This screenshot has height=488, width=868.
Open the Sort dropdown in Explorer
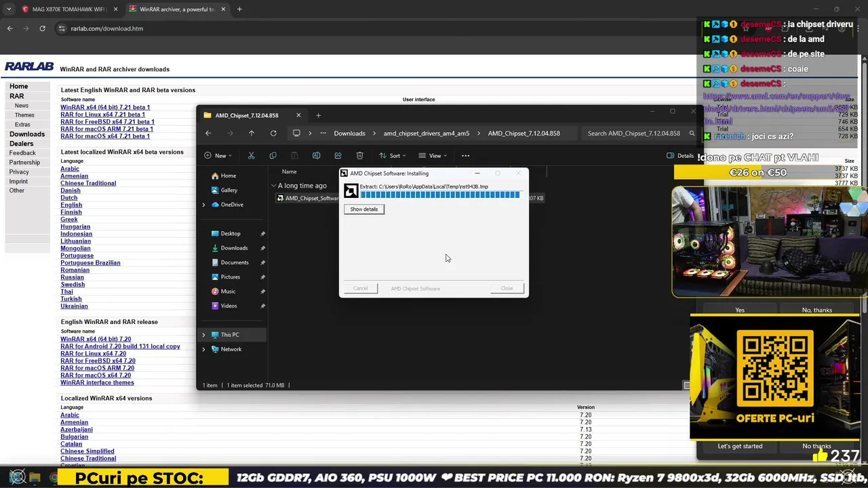click(x=393, y=155)
